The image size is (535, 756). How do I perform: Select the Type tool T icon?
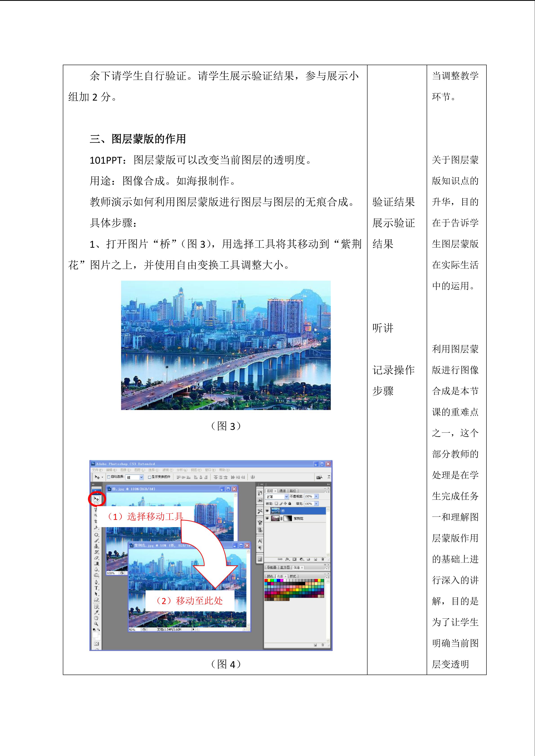tap(97, 588)
